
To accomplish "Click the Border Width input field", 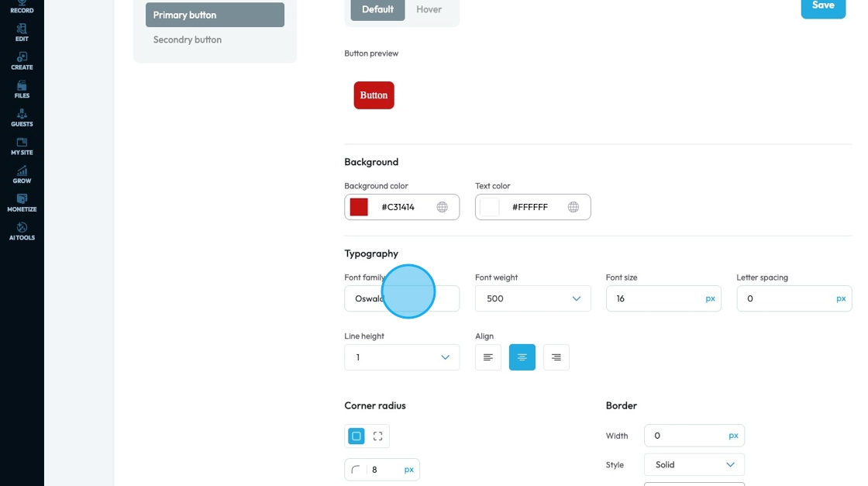I will pyautogui.click(x=694, y=436).
